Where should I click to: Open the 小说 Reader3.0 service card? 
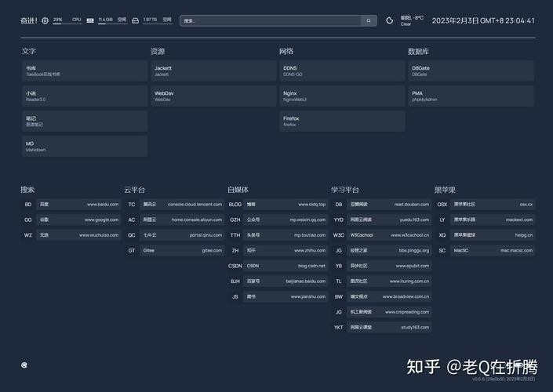pyautogui.click(x=85, y=96)
